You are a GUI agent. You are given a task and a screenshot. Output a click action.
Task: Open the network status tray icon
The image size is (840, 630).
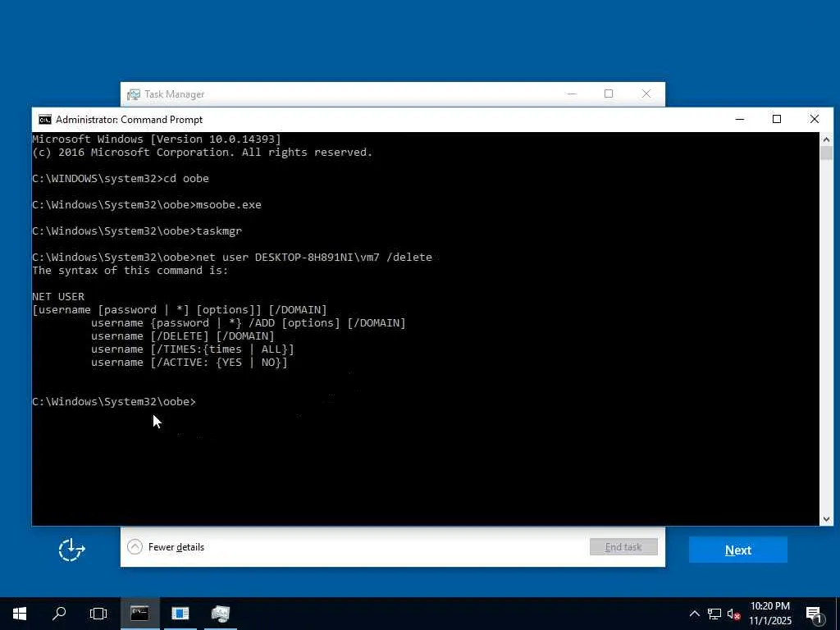tap(714, 614)
